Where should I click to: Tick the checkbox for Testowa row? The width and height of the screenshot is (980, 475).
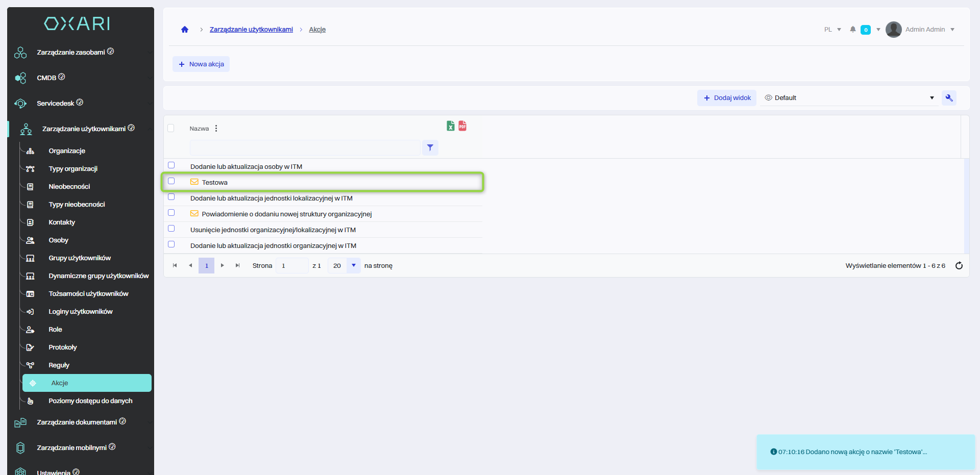tap(171, 181)
